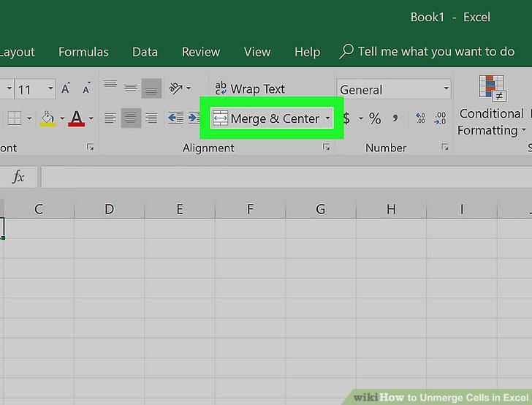Select column D header
This screenshot has width=532, height=405.
tap(110, 209)
